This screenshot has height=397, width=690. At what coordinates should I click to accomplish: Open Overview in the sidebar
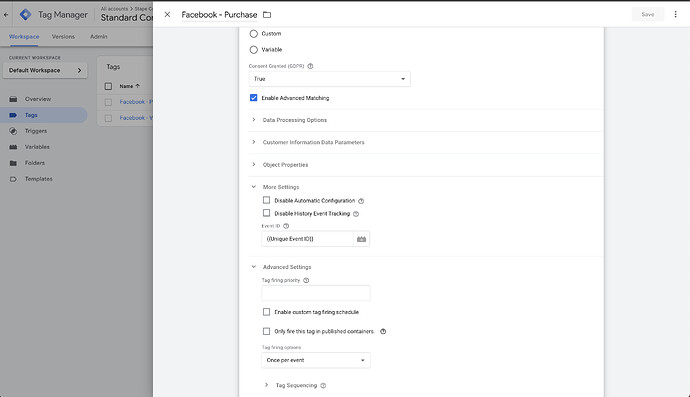(38, 99)
